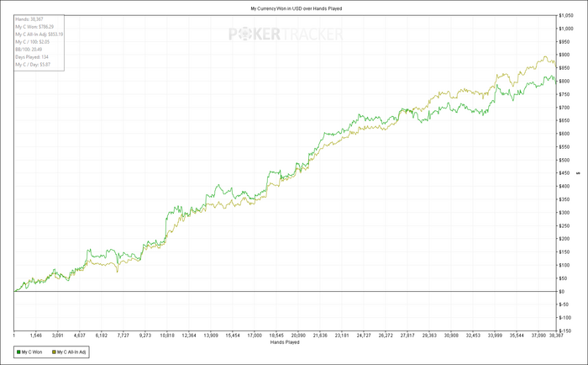
Task: Click the $450 y-axis label
Action: coord(564,173)
